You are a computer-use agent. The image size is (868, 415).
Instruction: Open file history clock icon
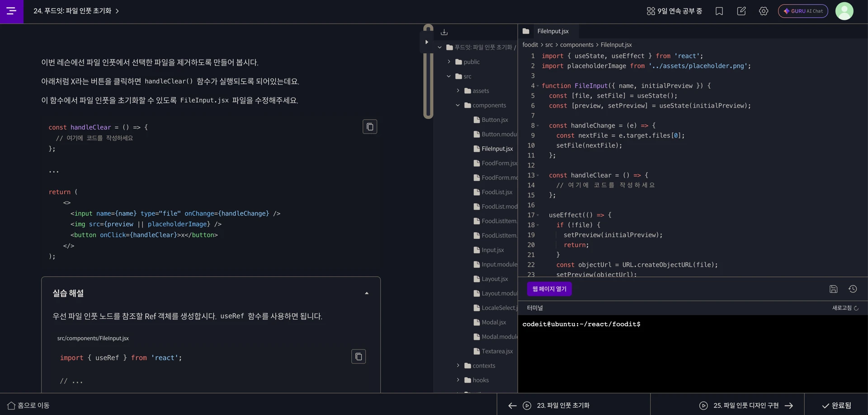pos(853,289)
